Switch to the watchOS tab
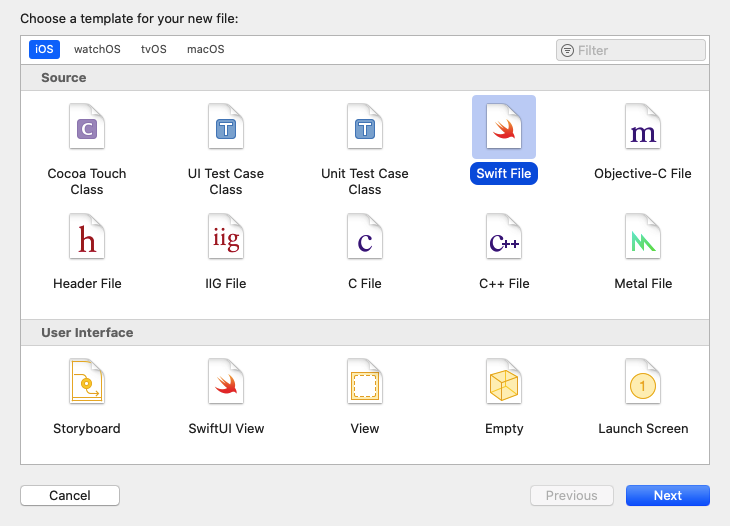This screenshot has height=526, width=730. tap(97, 49)
